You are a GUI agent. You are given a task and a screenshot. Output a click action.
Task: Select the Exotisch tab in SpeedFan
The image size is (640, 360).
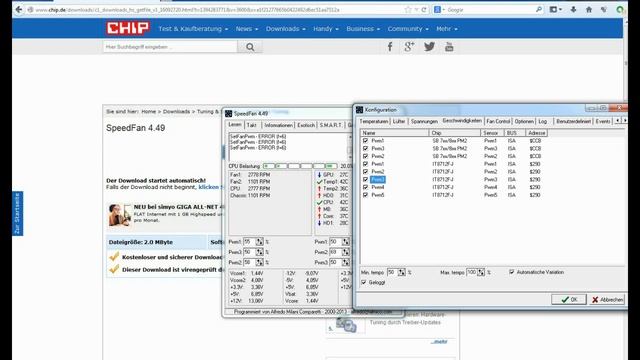tap(306, 125)
